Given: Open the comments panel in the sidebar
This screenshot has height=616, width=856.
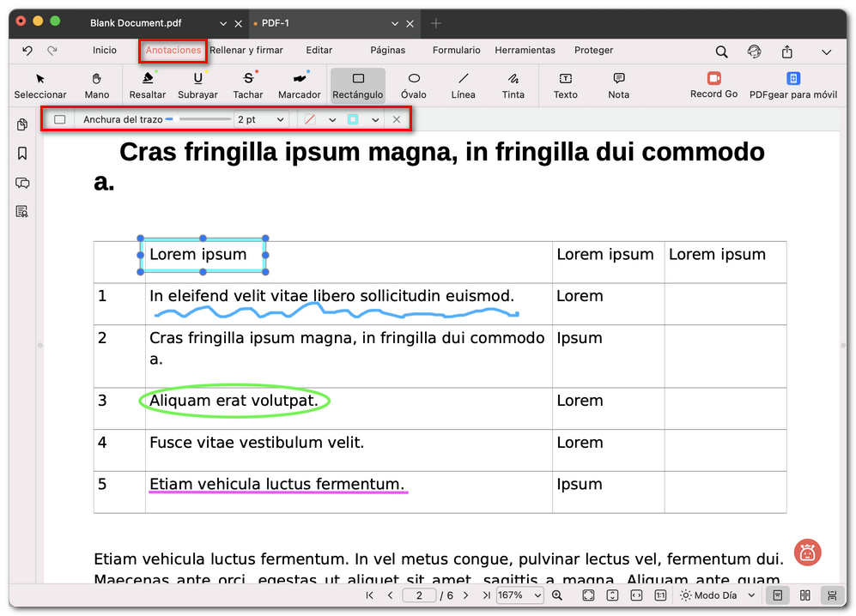Looking at the screenshot, I should (x=22, y=183).
